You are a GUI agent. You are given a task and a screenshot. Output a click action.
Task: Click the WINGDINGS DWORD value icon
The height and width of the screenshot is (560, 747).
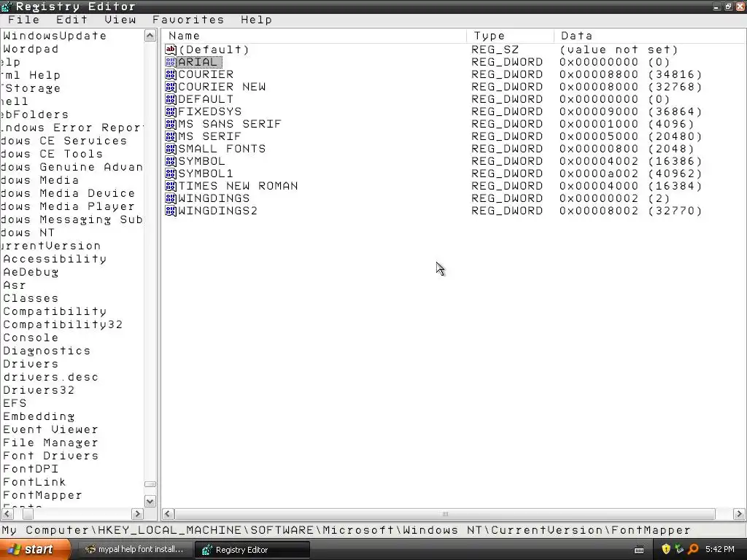click(x=171, y=198)
